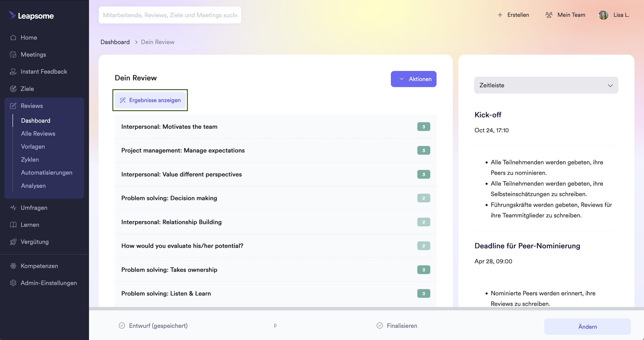Click the Ziele target icon

13,89
